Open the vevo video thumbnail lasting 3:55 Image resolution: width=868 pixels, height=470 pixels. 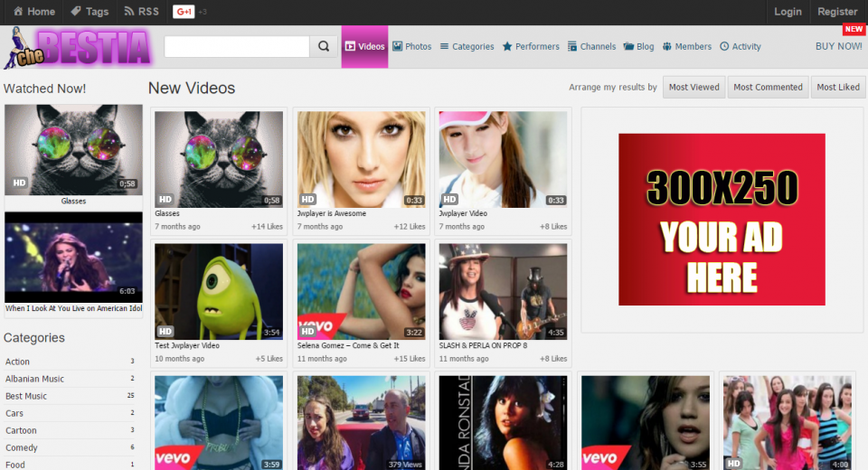[x=646, y=423]
